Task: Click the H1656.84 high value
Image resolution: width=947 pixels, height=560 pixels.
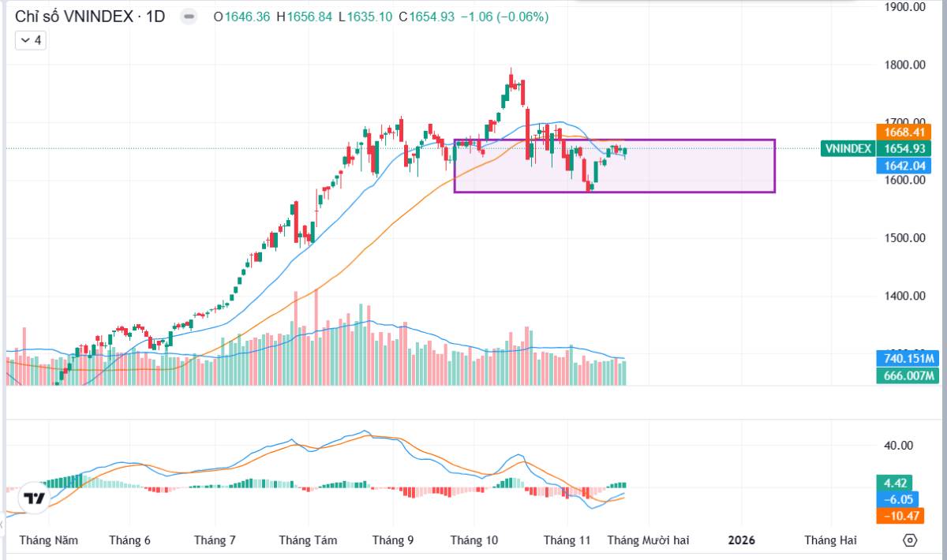Action: (x=305, y=17)
